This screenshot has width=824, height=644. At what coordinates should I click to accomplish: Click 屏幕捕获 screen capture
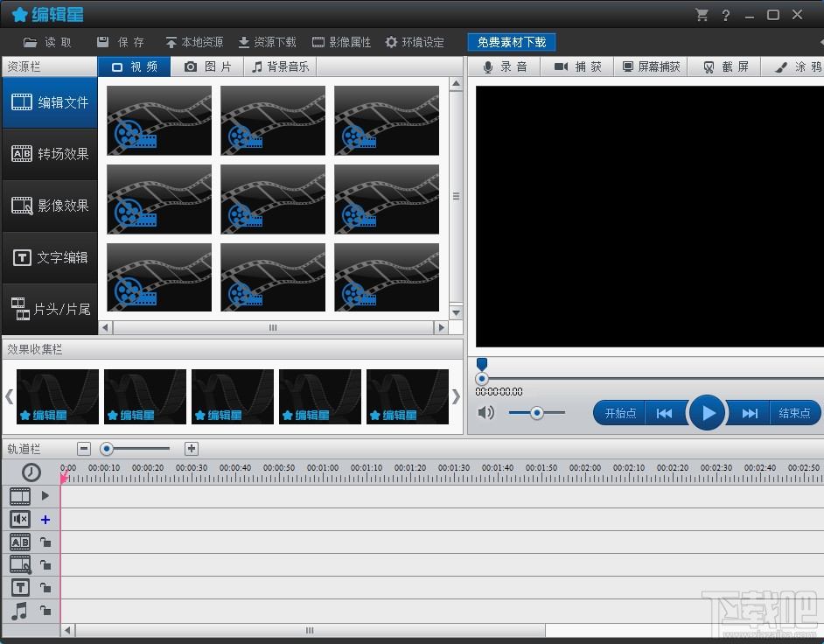pyautogui.click(x=651, y=66)
